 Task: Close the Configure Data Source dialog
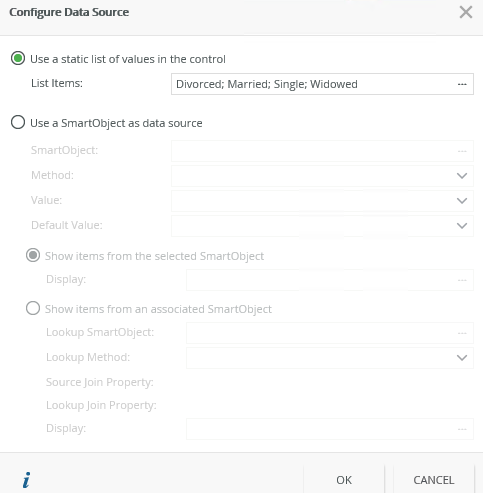tap(466, 12)
